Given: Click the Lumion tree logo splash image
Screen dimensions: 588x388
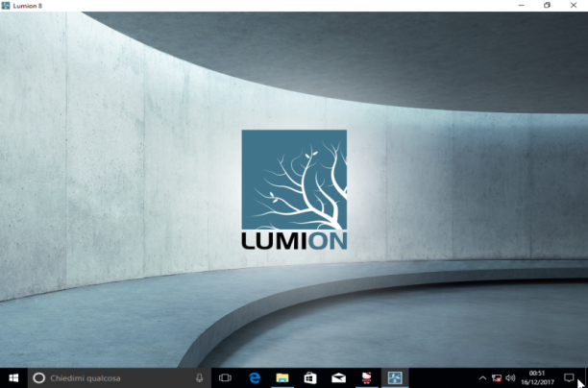Looking at the screenshot, I should (294, 190).
